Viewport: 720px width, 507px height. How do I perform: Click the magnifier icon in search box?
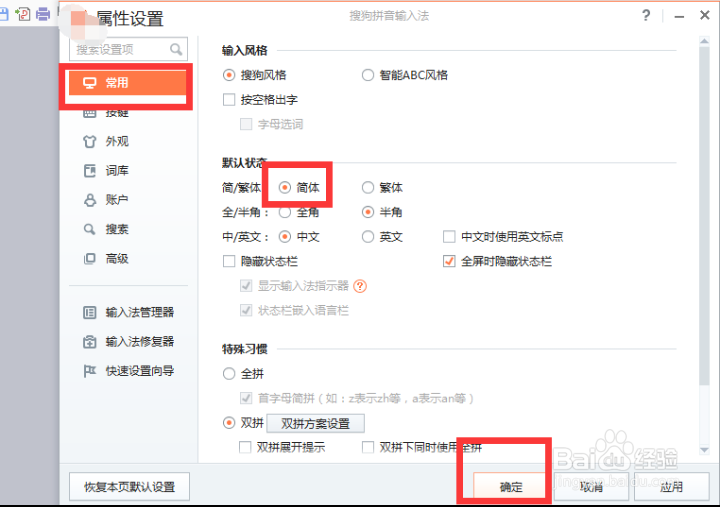pyautogui.click(x=176, y=49)
